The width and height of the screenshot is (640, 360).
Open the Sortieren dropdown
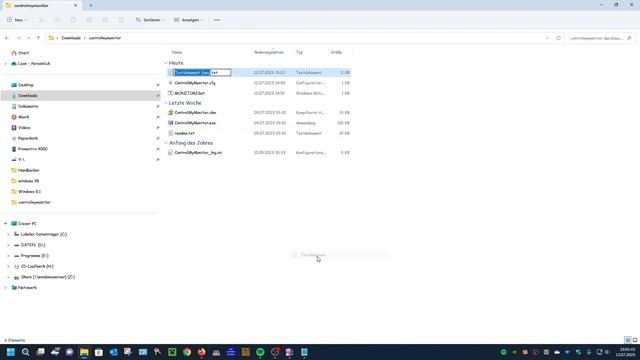(x=150, y=20)
